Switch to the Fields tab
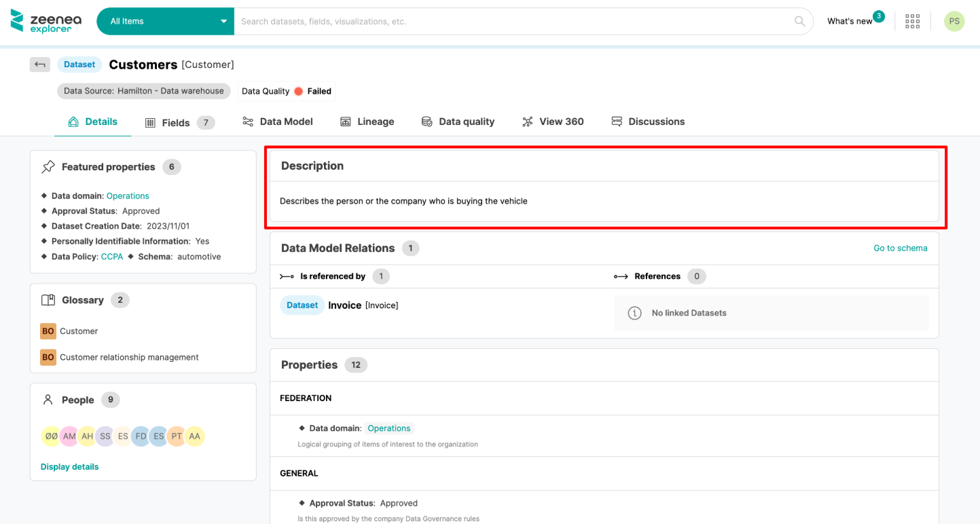This screenshot has width=980, height=524. [x=175, y=122]
